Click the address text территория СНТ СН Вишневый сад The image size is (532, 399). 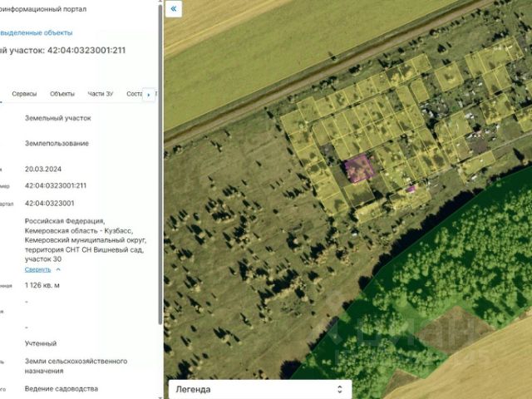[84, 249]
